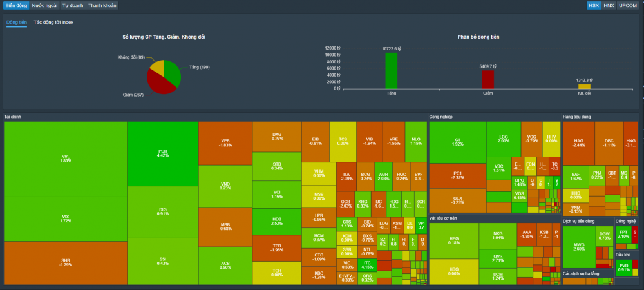Image resolution: width=644 pixels, height=290 pixels.
Task: Select the DIG 0.91% tile
Action: pyautogui.click(x=163, y=212)
